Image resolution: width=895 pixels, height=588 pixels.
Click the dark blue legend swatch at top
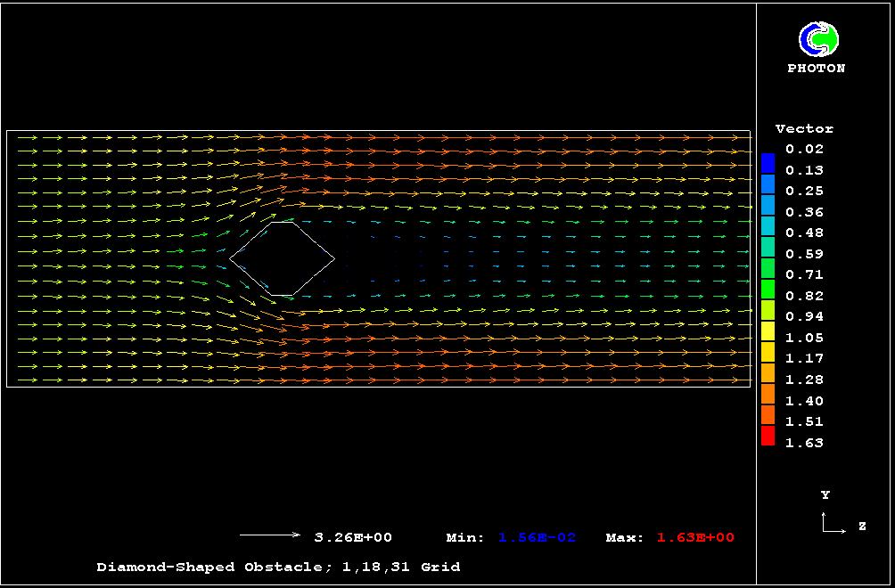768,162
